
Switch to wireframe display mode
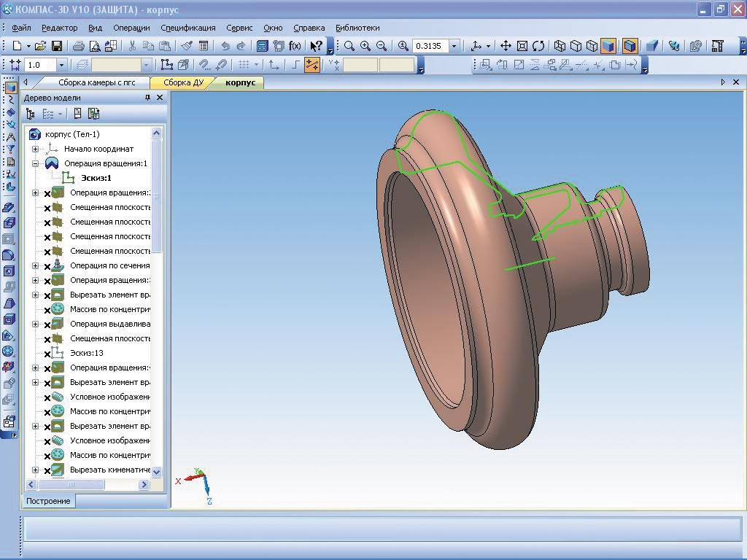pos(560,46)
